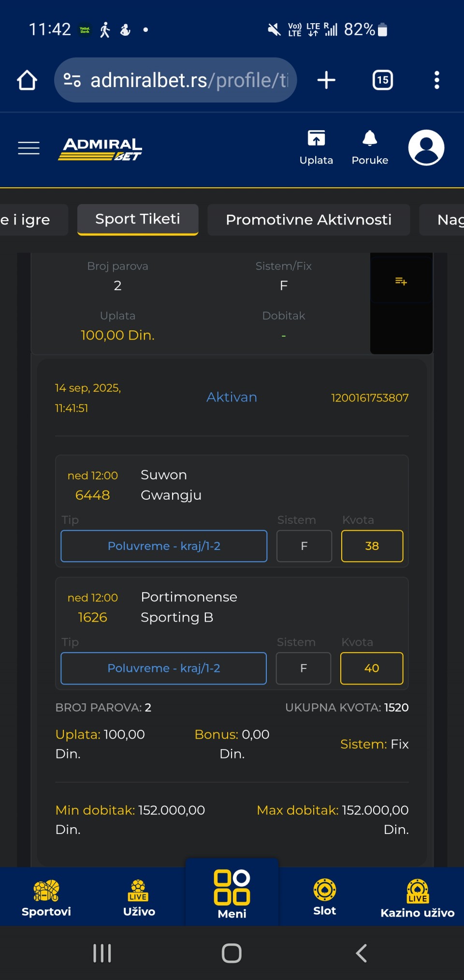The height and width of the screenshot is (980, 464).
Task: Open browser three-dot menu
Action: coord(437,80)
